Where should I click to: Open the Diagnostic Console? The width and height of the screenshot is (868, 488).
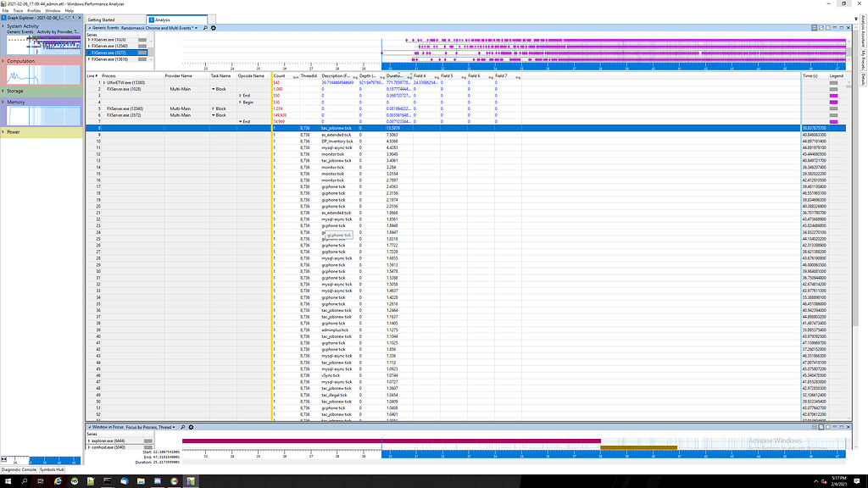pos(19,469)
